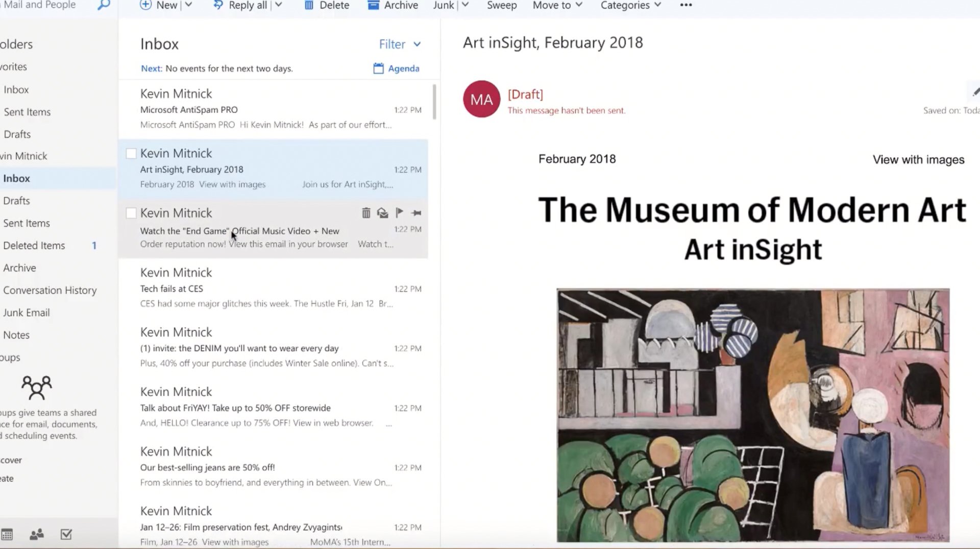Open the Filter dropdown
Viewport: 980px width, 549px height.
point(400,44)
